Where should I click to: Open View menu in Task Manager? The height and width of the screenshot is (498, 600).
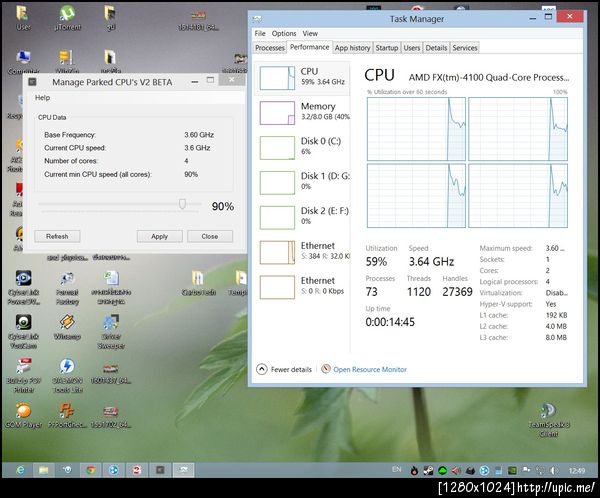(310, 34)
